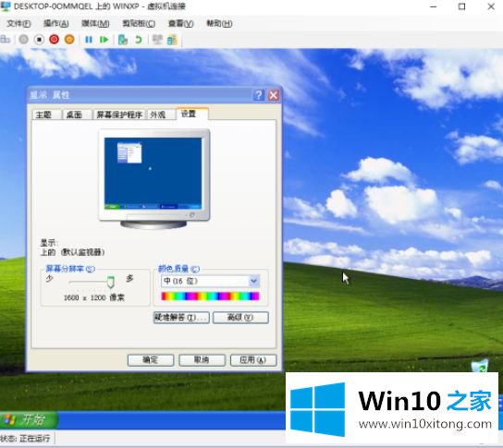The width and height of the screenshot is (503, 448).
Task: Close the 显示 属性 dialog with red X
Action: (274, 95)
